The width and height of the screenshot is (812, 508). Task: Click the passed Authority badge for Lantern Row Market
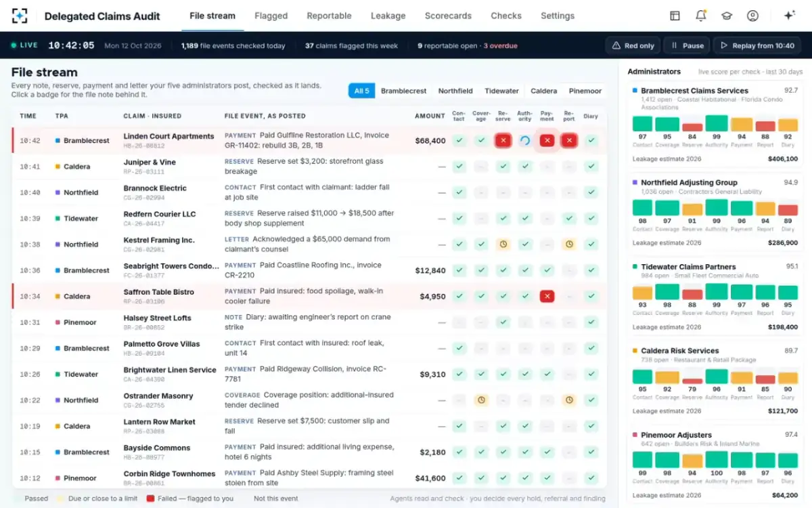pyautogui.click(x=524, y=426)
